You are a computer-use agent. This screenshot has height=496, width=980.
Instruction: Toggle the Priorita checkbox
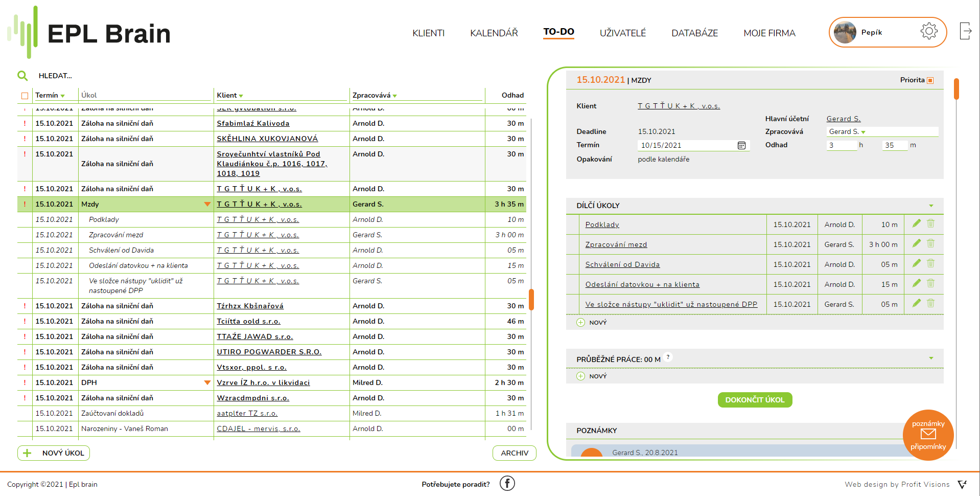click(x=930, y=80)
